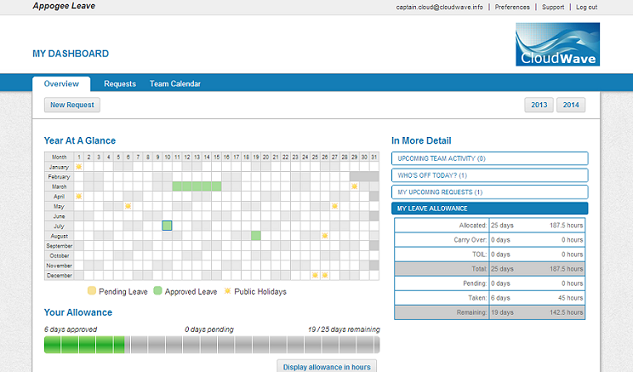Open the Team Calendar tab
This screenshot has height=372, width=633.
click(x=175, y=84)
